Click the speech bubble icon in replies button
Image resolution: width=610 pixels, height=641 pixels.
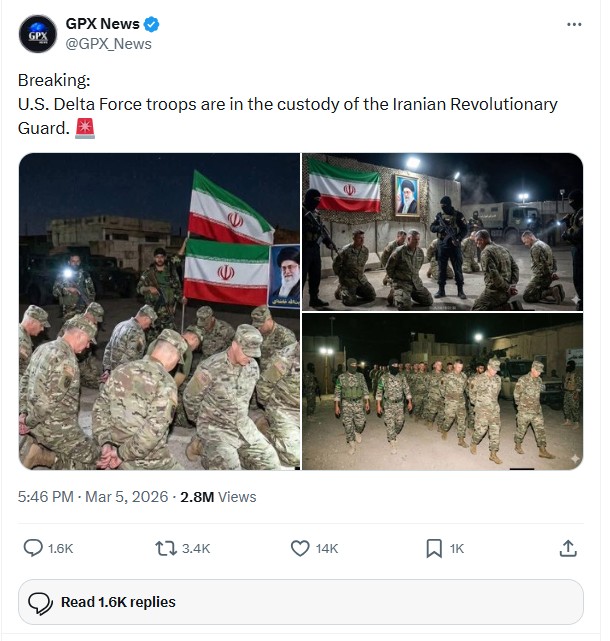point(41,602)
